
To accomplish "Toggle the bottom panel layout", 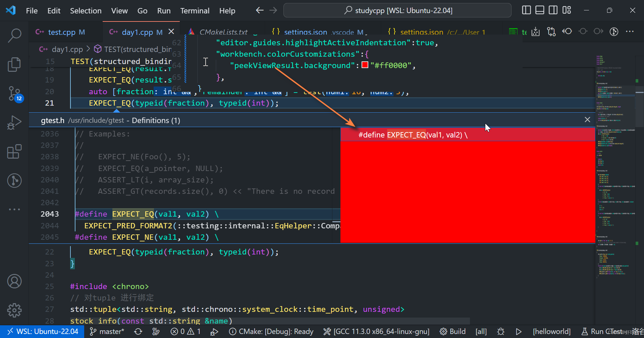I will coord(540,10).
